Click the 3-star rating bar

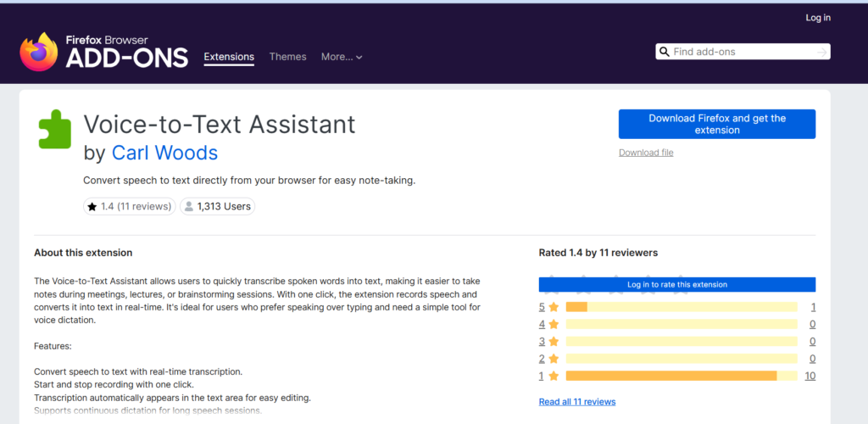[x=682, y=342]
